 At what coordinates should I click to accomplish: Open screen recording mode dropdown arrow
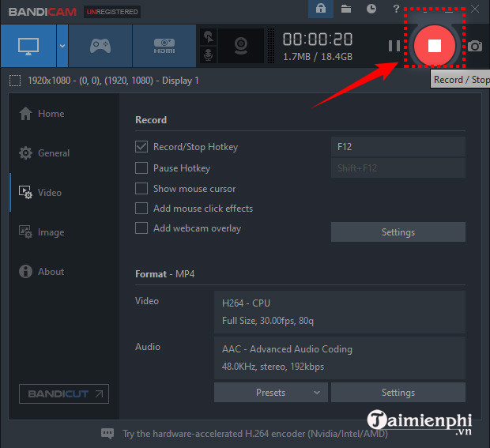(x=62, y=46)
